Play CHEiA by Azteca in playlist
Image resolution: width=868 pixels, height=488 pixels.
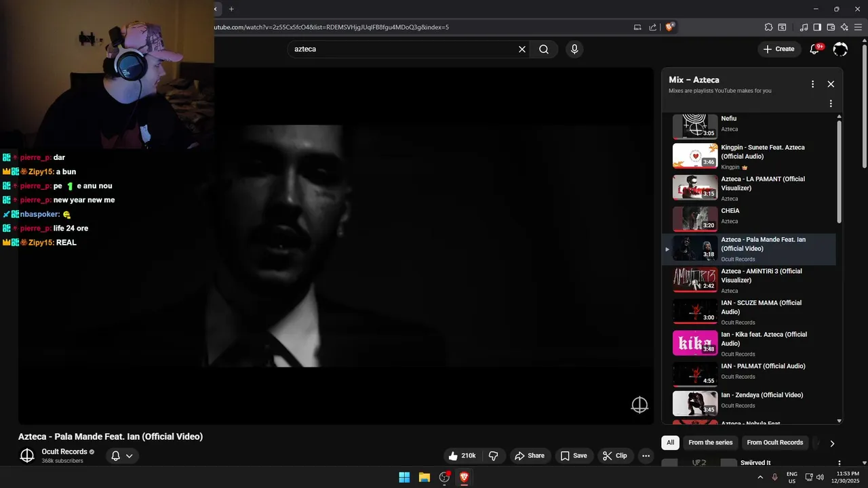click(749, 218)
